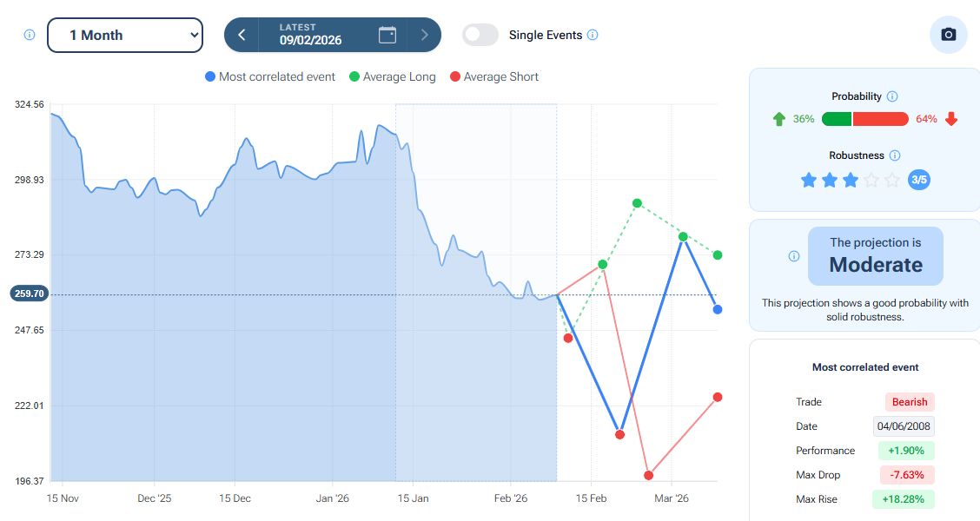Click the 04/06/2008 event date box
This screenshot has height=521, width=980.
(904, 426)
